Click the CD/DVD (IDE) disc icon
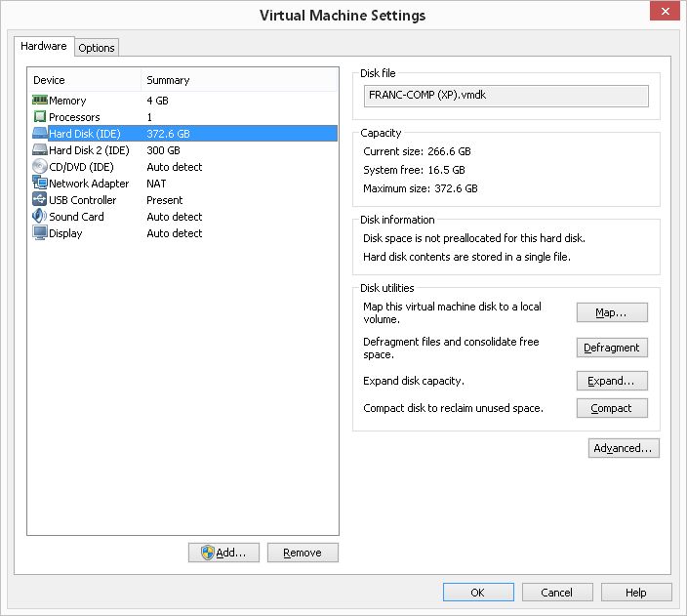 tap(40, 167)
